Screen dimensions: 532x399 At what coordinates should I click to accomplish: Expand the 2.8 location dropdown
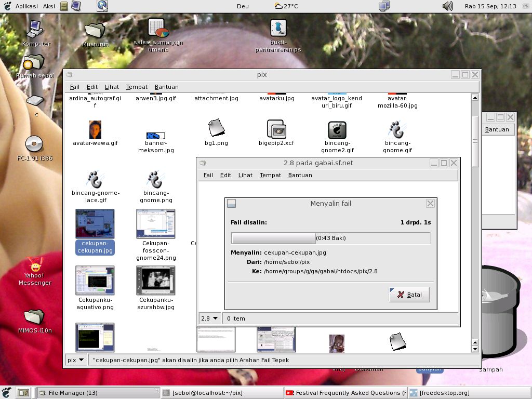click(209, 318)
